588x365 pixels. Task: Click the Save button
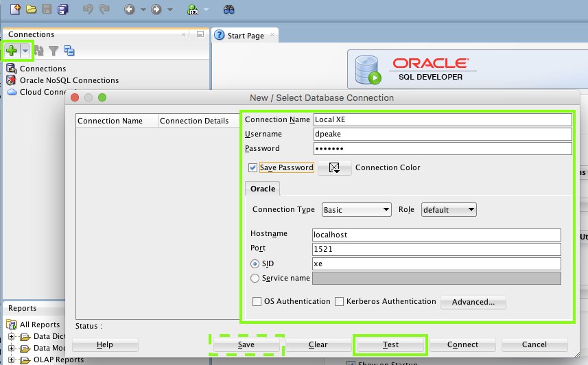coord(246,344)
